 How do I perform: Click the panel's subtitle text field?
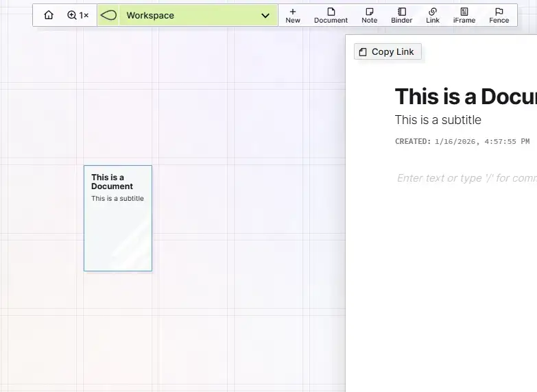coord(438,120)
